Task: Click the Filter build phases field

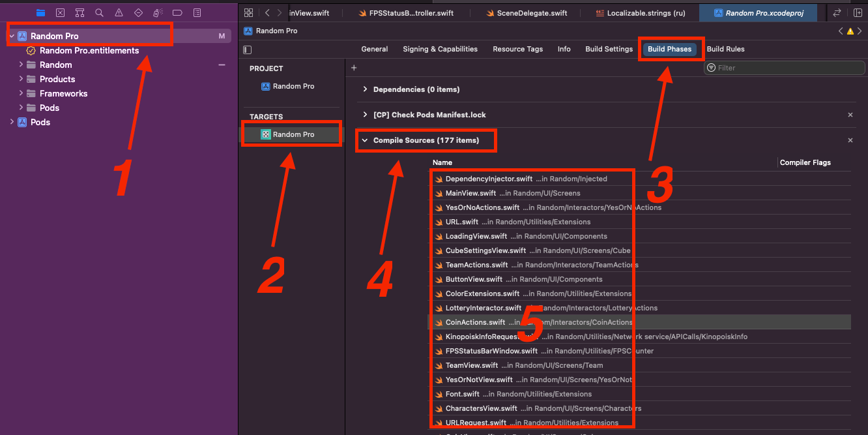Action: tap(785, 68)
